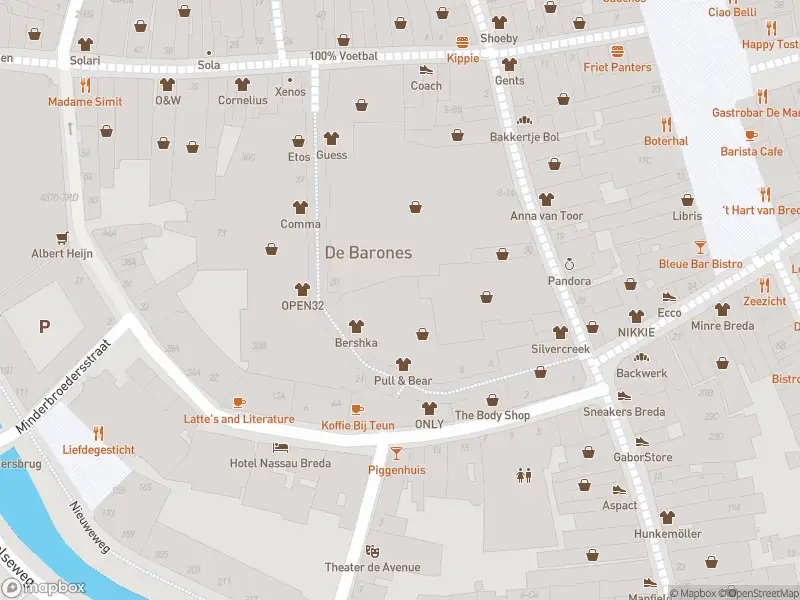
Task: Select the Kippie burger icon
Action: tap(462, 42)
